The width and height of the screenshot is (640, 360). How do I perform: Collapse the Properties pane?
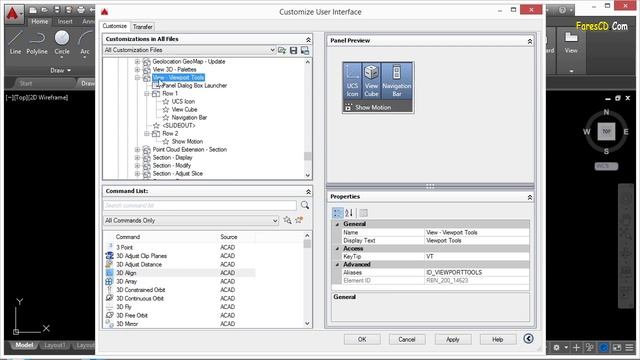click(530, 197)
